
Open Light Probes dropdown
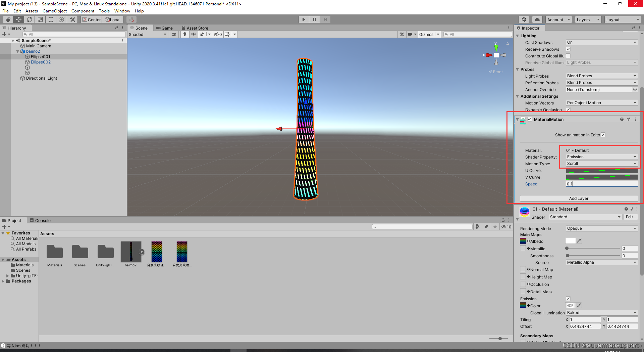tap(602, 76)
